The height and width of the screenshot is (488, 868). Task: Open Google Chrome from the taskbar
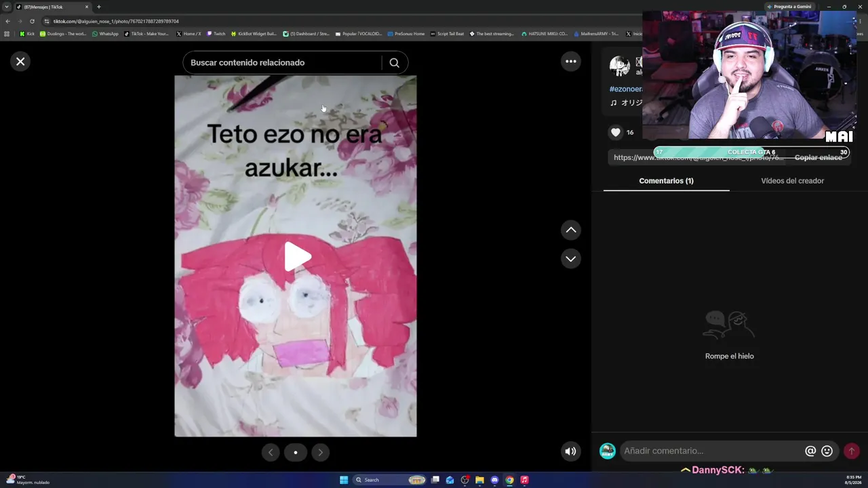pos(509,480)
